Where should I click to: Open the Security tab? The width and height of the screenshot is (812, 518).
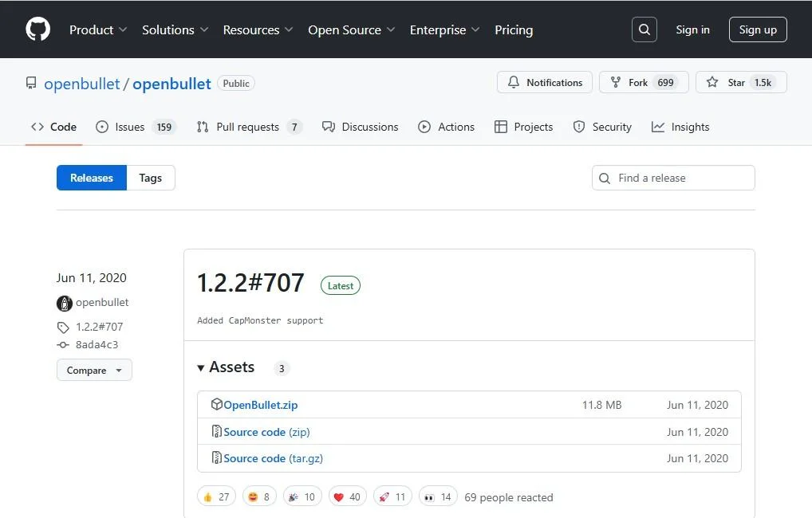[x=602, y=127]
